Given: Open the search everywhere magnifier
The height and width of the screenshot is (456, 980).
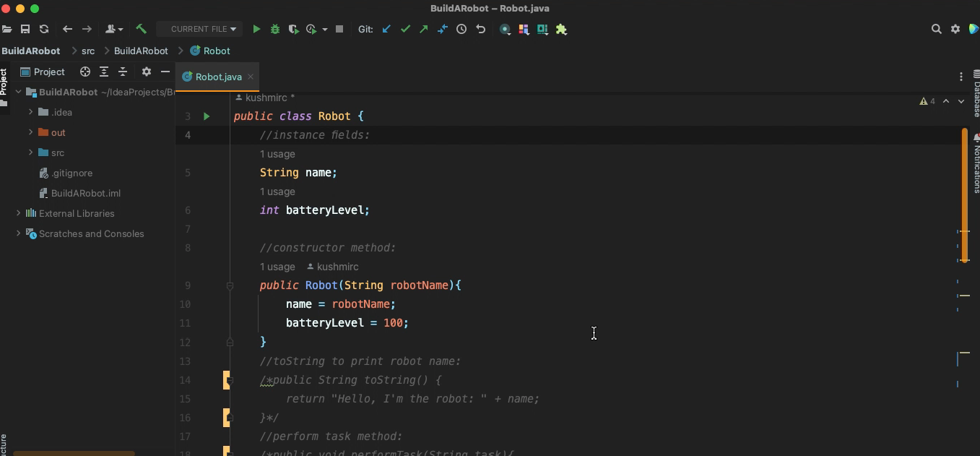Looking at the screenshot, I should 937,29.
